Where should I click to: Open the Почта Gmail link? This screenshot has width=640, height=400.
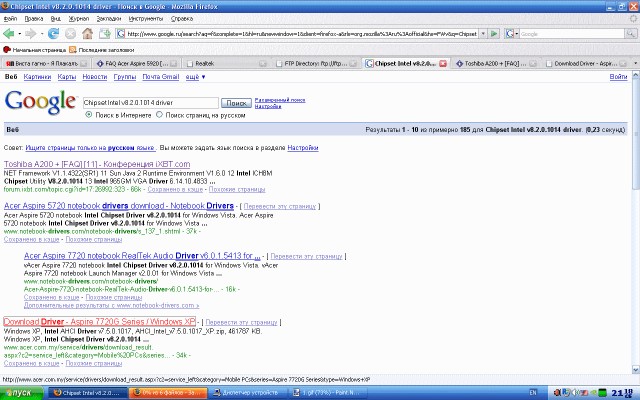point(161,77)
